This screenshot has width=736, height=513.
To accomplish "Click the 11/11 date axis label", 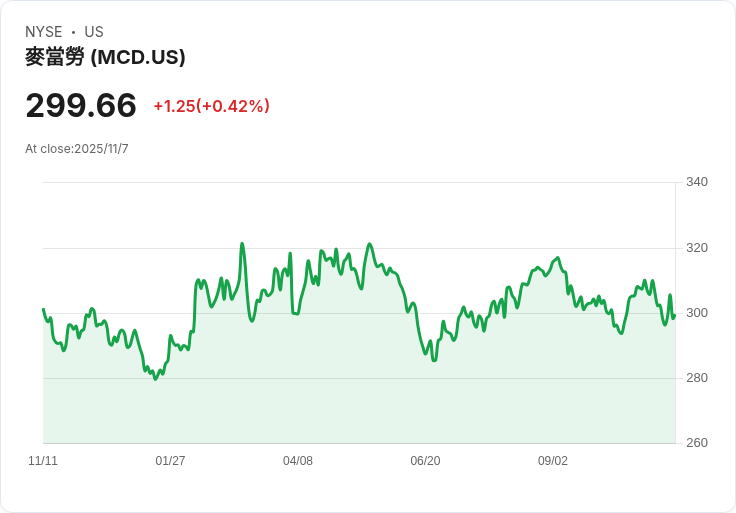I will coord(43,461).
